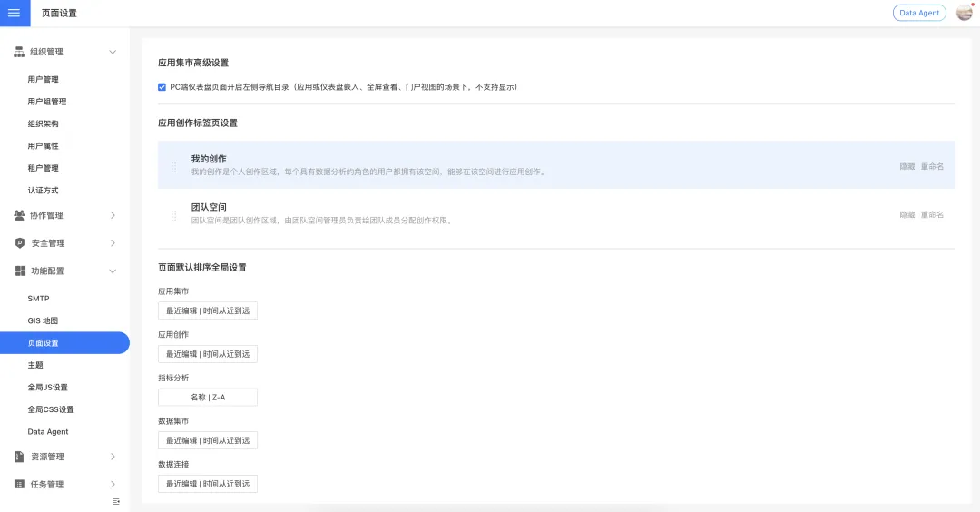Image resolution: width=980 pixels, height=512 pixels.
Task: Click the 功能配置 grid icon
Action: click(20, 271)
